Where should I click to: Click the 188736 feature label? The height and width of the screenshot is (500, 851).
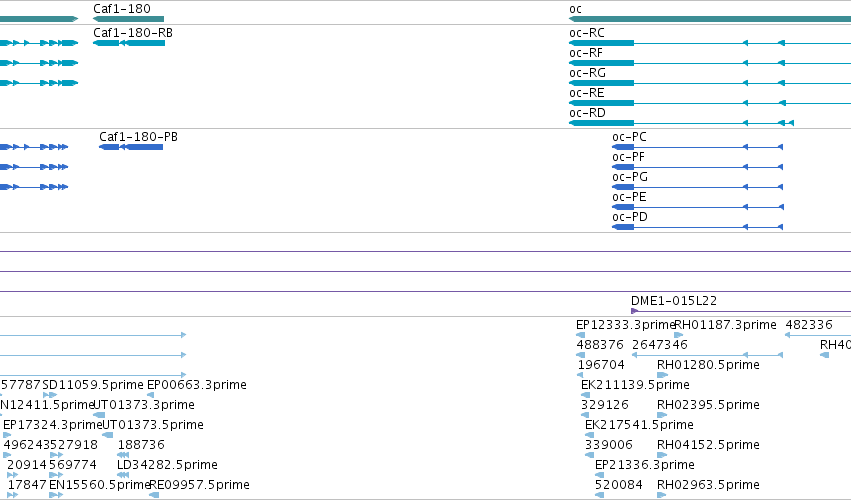(x=141, y=445)
